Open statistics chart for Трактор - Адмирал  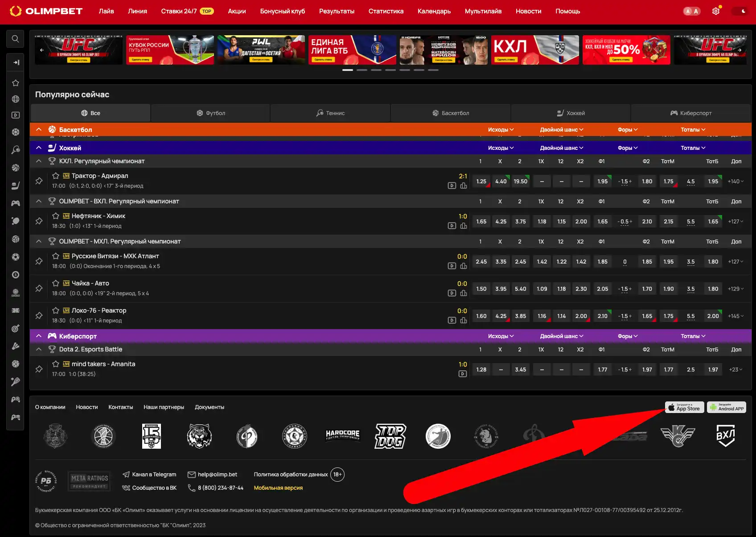464,186
